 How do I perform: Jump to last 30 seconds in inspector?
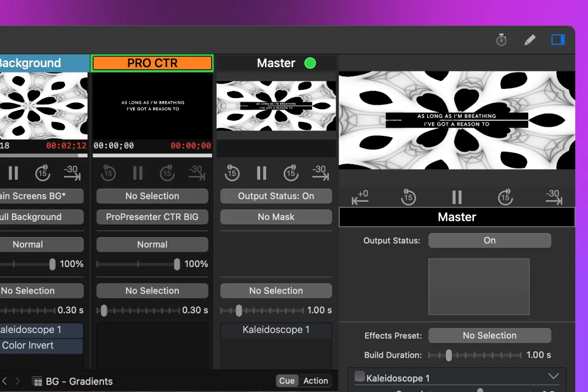(x=553, y=197)
